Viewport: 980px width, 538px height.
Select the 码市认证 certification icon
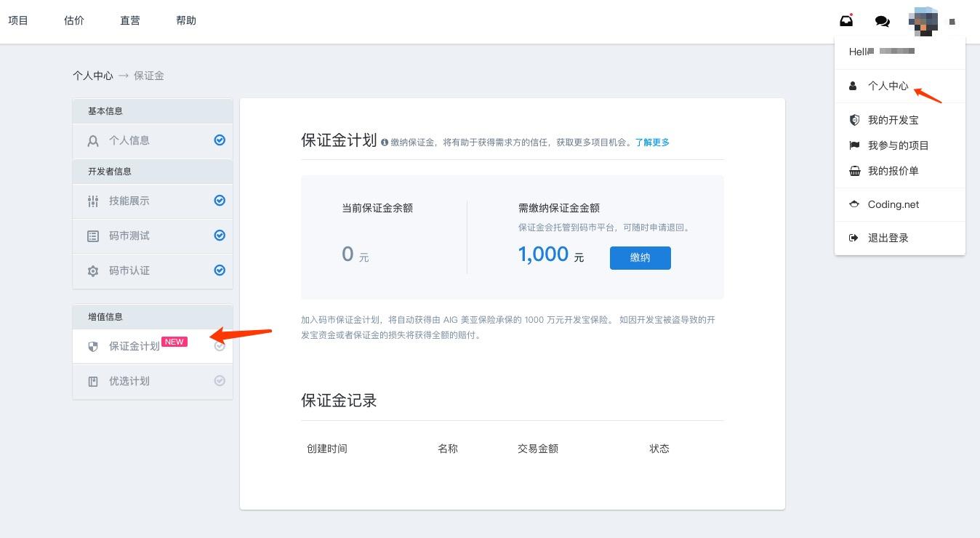93,270
